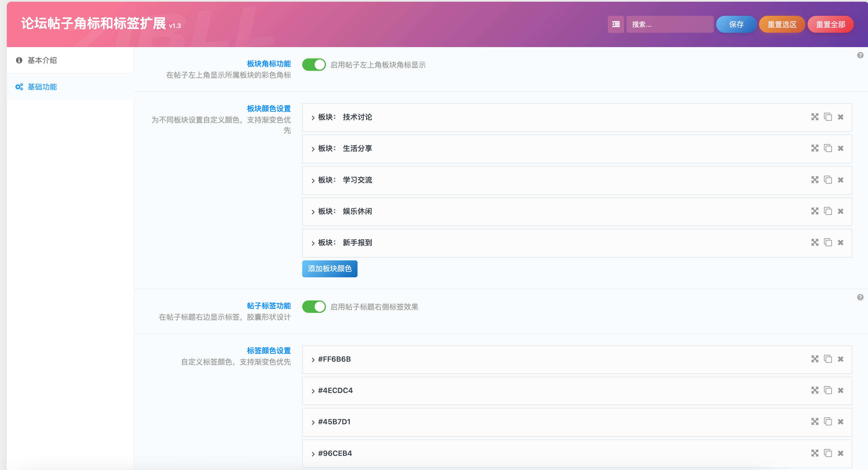Click the copy icon on the 技术讨论 panel
Viewport: 868px width, 470px height.
(828, 117)
